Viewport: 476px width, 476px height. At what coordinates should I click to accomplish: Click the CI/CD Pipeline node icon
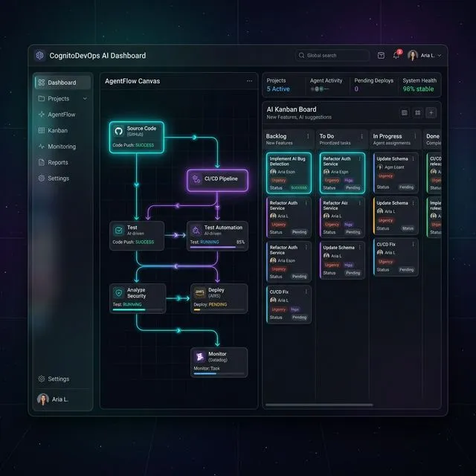[196, 178]
